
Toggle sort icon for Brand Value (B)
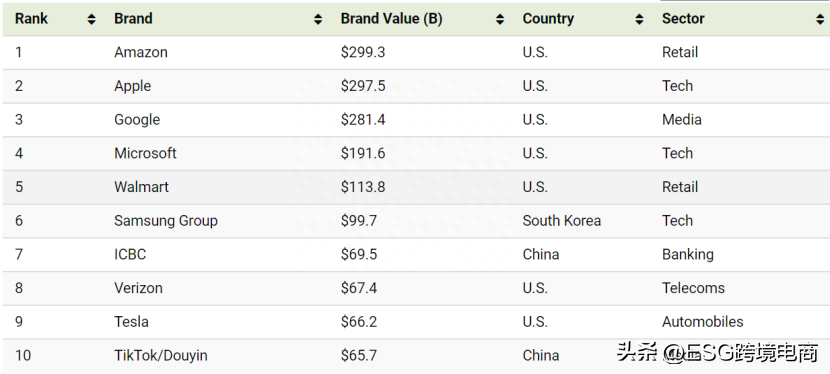(500, 20)
